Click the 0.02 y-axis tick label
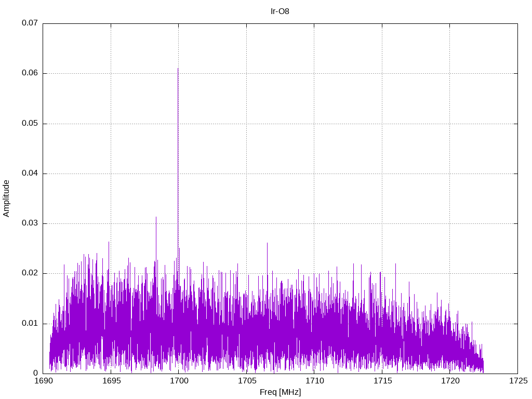Screen dimensions: 532x399 click(x=30, y=273)
